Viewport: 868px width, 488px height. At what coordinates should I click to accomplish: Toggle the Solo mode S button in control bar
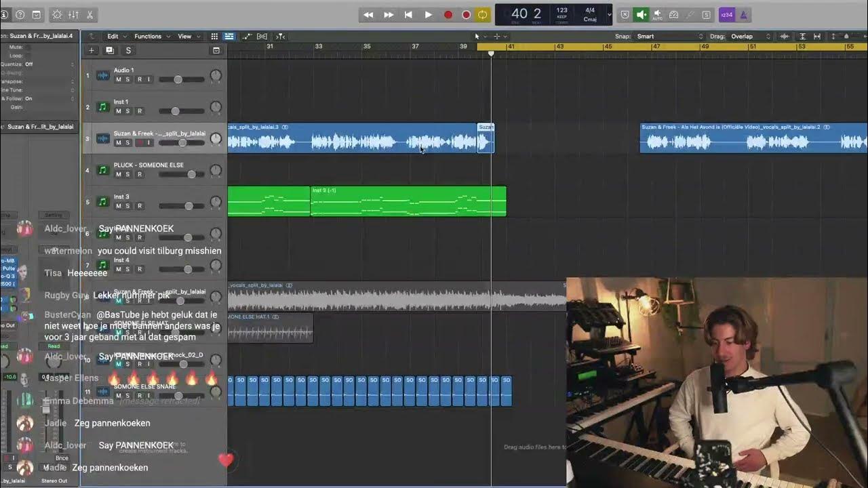pos(706,14)
